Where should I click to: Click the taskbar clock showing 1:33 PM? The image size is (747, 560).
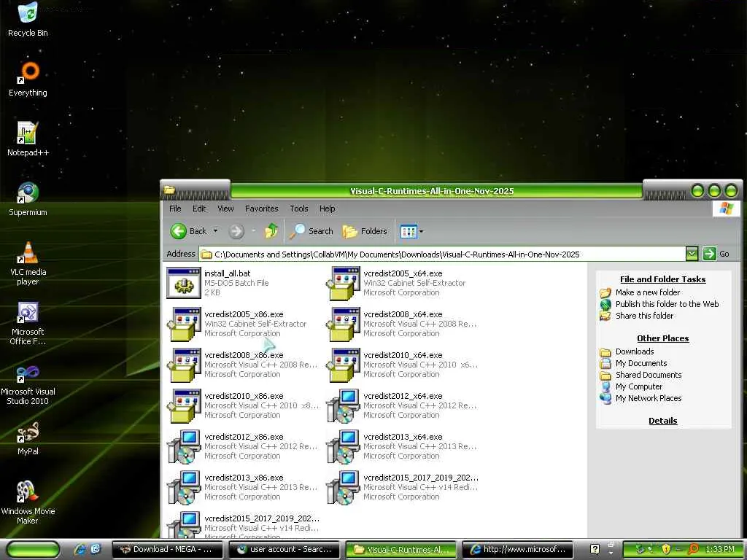pyautogui.click(x=720, y=550)
